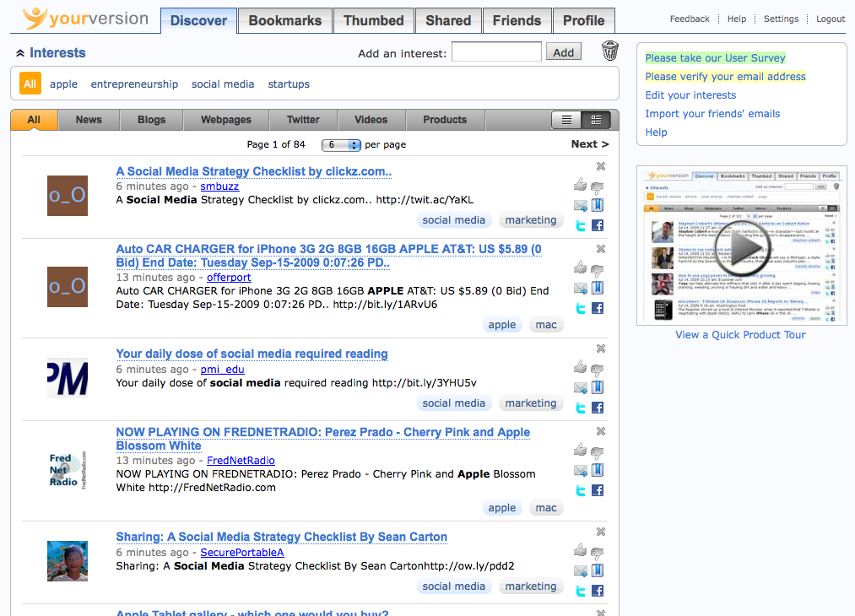Click Please verify your email address
Viewport: 855px width, 616px height.
(x=725, y=76)
